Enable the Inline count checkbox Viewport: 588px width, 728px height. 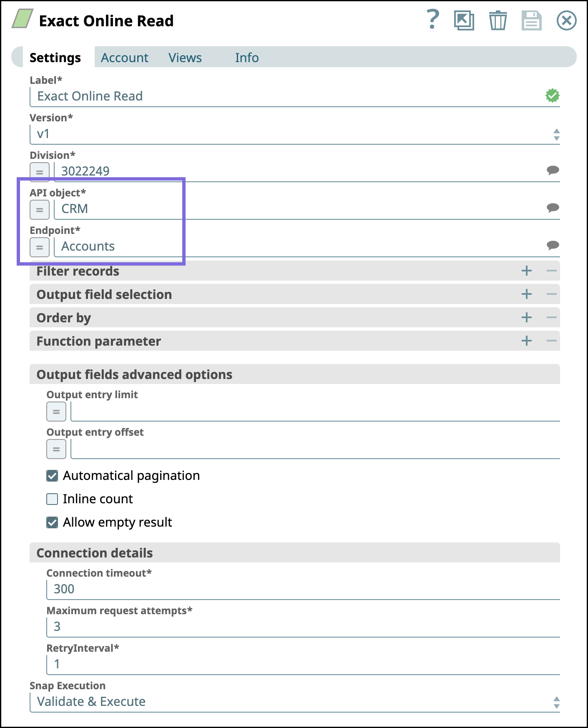pyautogui.click(x=52, y=499)
